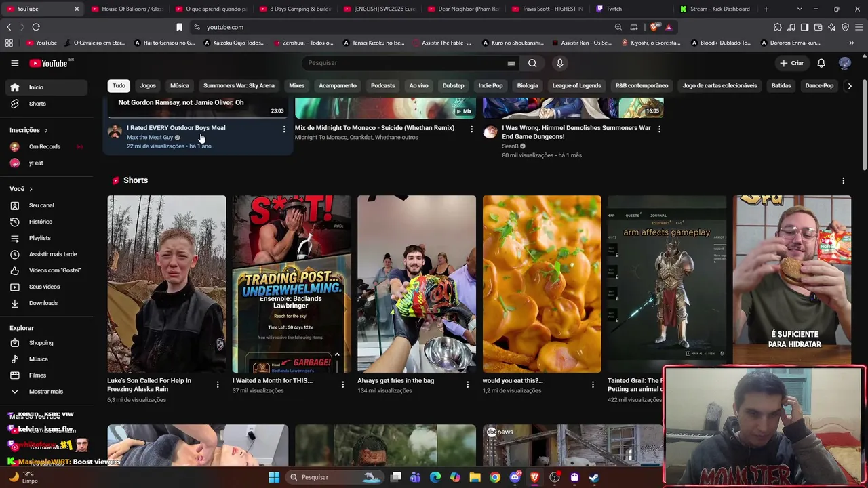Open Luke's Son Called For Help Short thumbnail
The image size is (868, 488).
[166, 284]
